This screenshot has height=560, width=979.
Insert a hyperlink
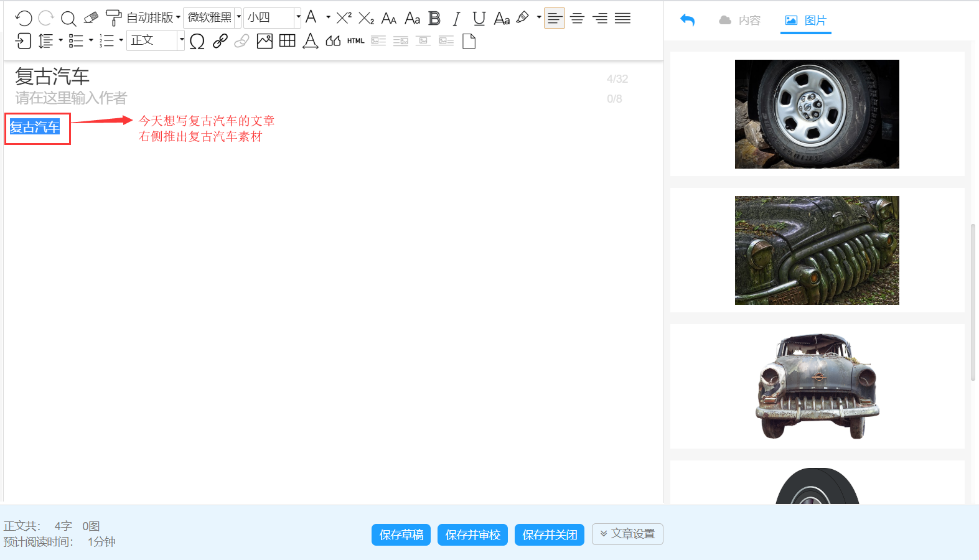point(220,41)
